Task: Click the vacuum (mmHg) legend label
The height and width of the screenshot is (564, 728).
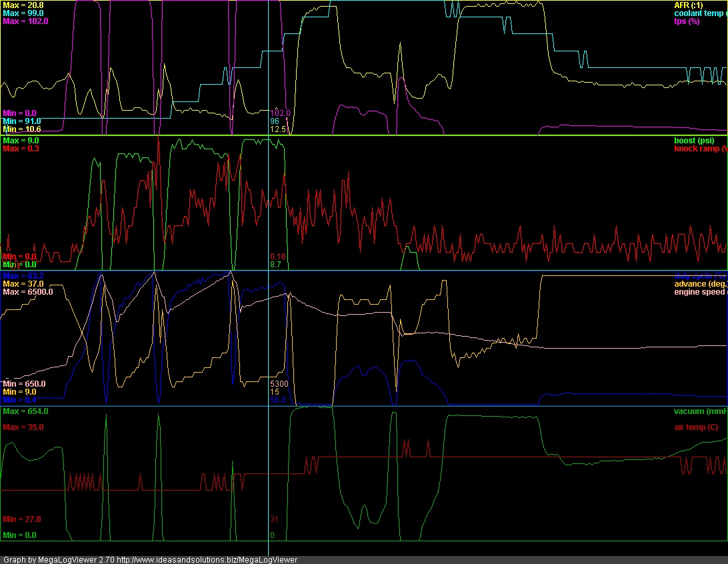Action: (x=701, y=411)
